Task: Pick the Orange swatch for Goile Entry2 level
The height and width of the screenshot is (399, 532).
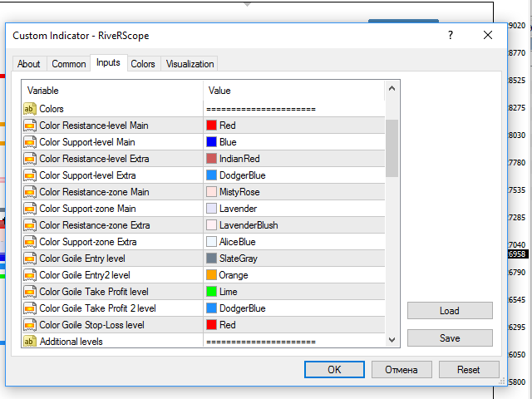Action: point(212,275)
